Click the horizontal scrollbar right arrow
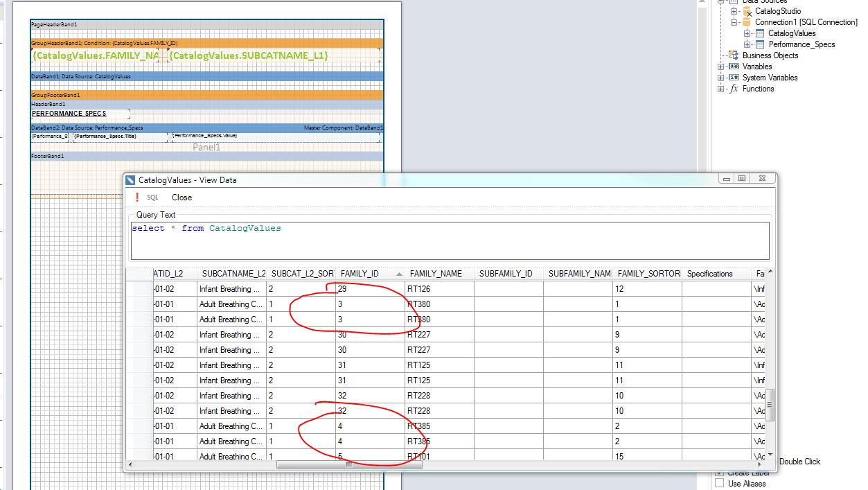This screenshot has width=868, height=490. click(x=760, y=465)
